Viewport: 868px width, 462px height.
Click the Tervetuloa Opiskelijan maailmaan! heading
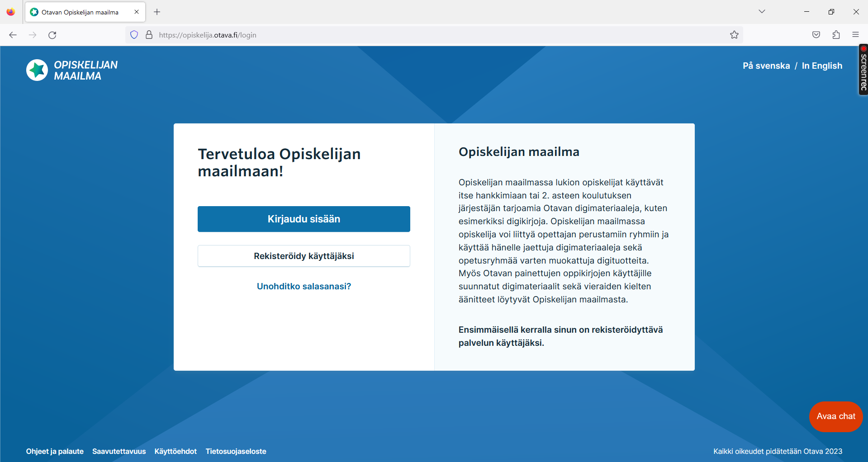279,163
